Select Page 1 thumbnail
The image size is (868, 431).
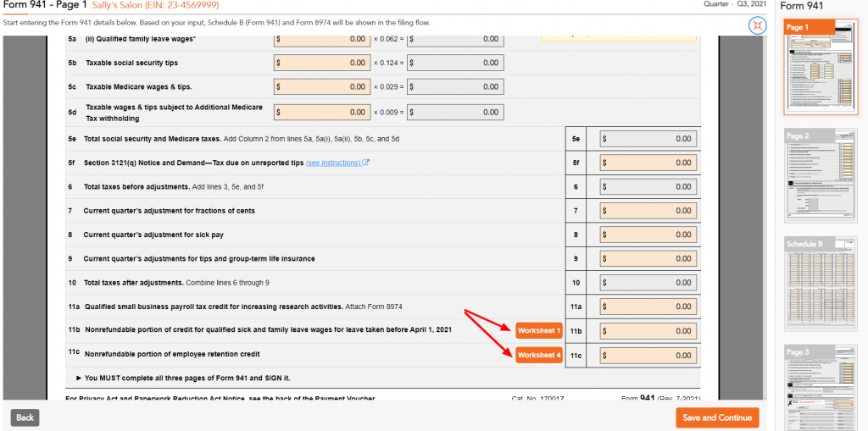(820, 67)
